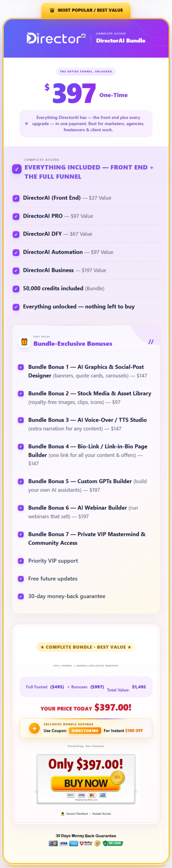Click the checkmark beside Bundle Bonus 5
Image resolution: width=172 pixels, height=868 pixels.
pyautogui.click(x=21, y=481)
